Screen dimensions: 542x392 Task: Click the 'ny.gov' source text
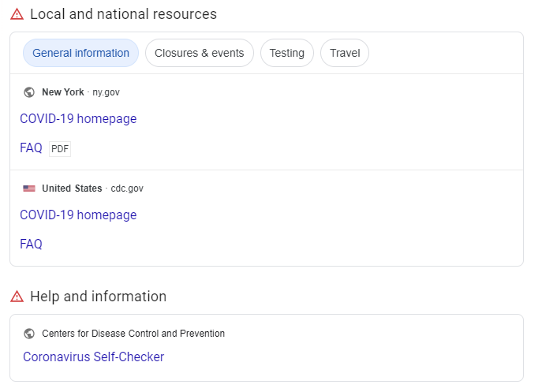(x=106, y=92)
